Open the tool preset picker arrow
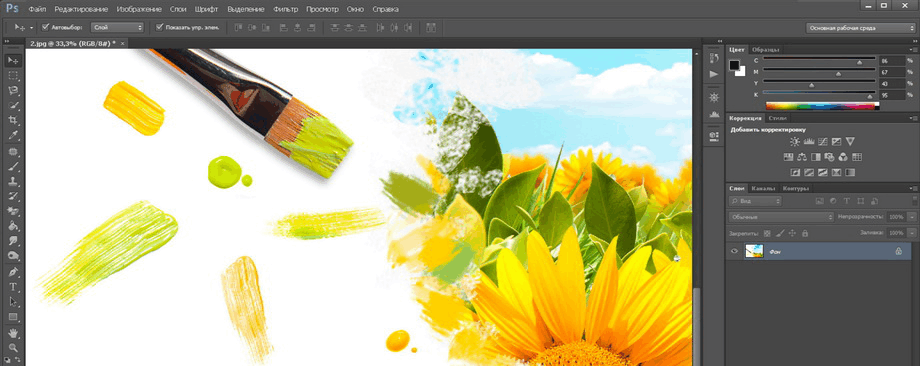 31,28
